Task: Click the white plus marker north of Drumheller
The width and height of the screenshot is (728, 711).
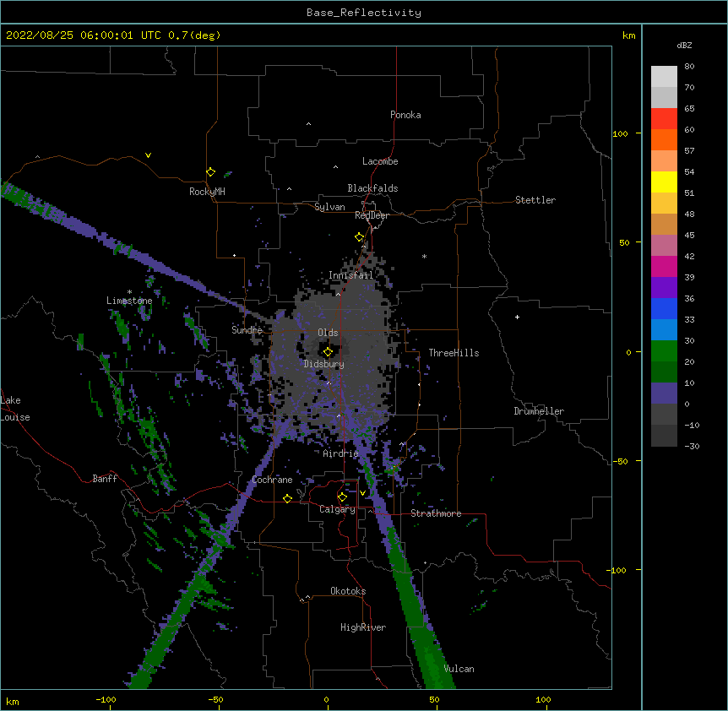Action: pos(517,317)
